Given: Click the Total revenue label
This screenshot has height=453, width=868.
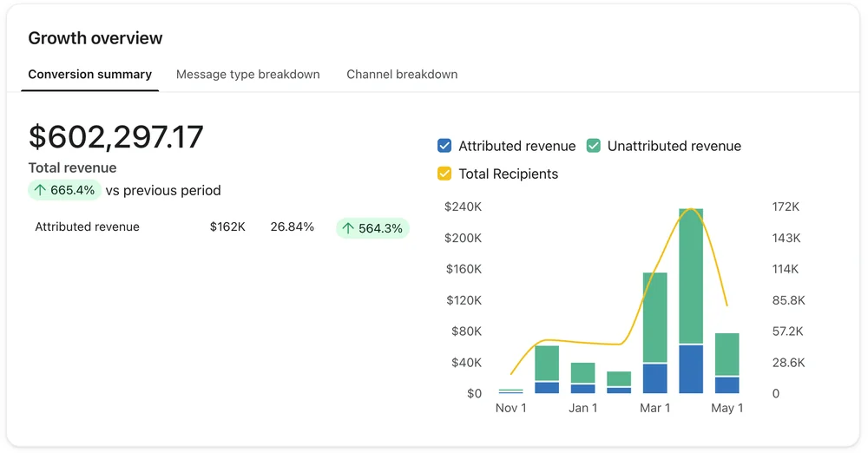Looking at the screenshot, I should click(x=73, y=167).
